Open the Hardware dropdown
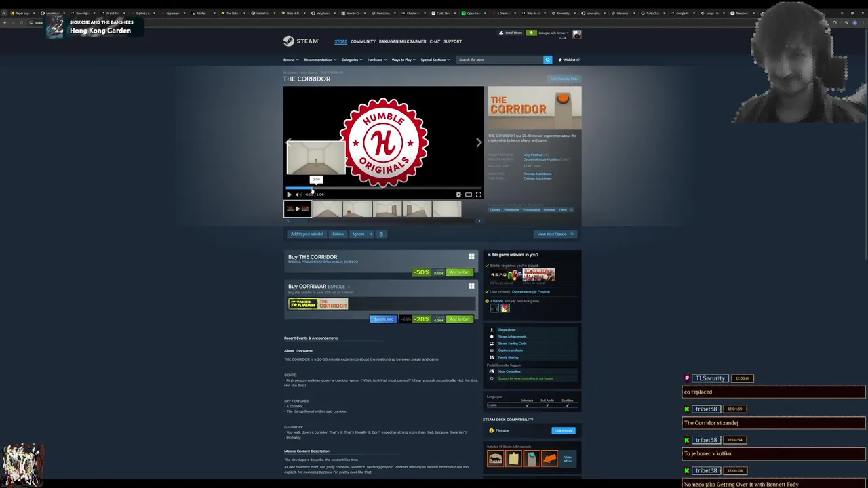Viewport: 868px width, 488px height. (376, 60)
